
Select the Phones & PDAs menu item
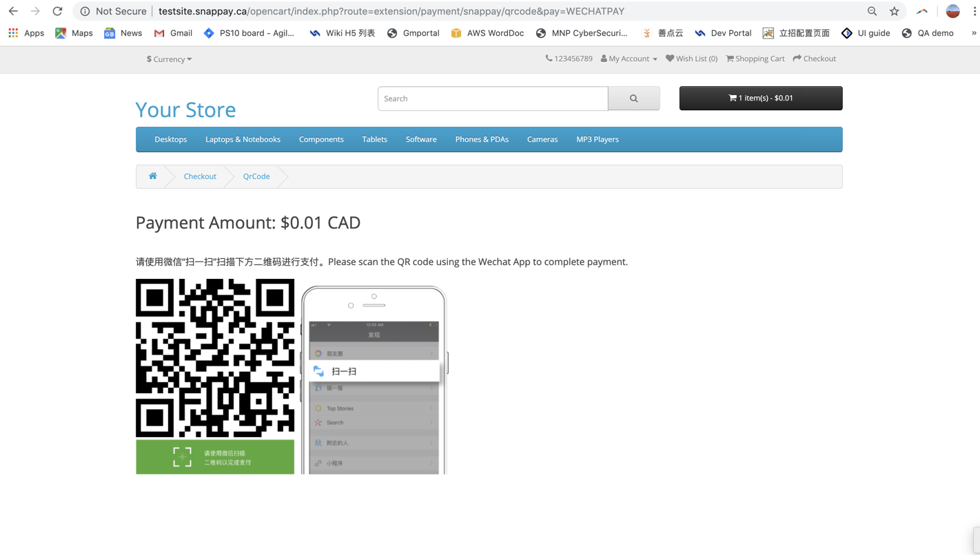[x=482, y=139]
